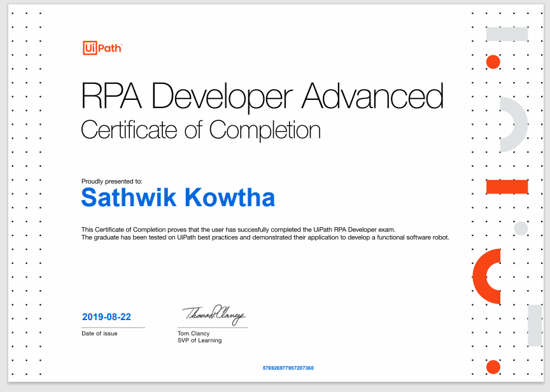
Task: Click the UiPath logo
Action: click(x=102, y=48)
